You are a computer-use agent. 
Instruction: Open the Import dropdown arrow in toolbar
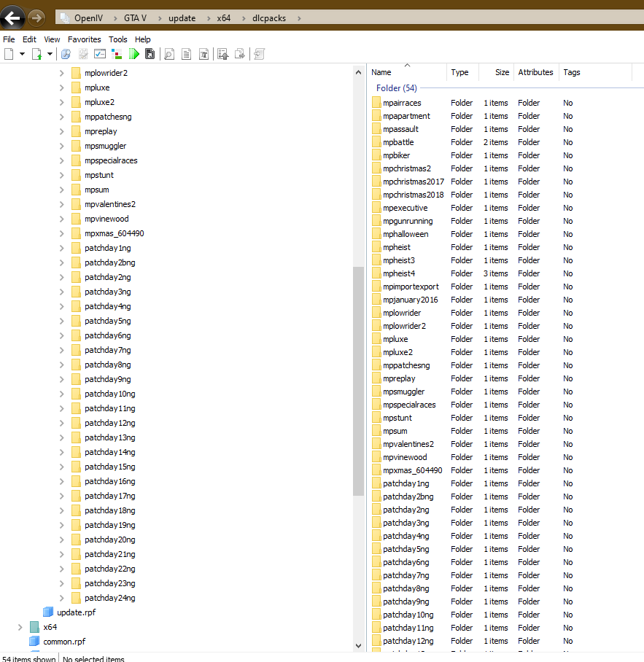coord(50,54)
